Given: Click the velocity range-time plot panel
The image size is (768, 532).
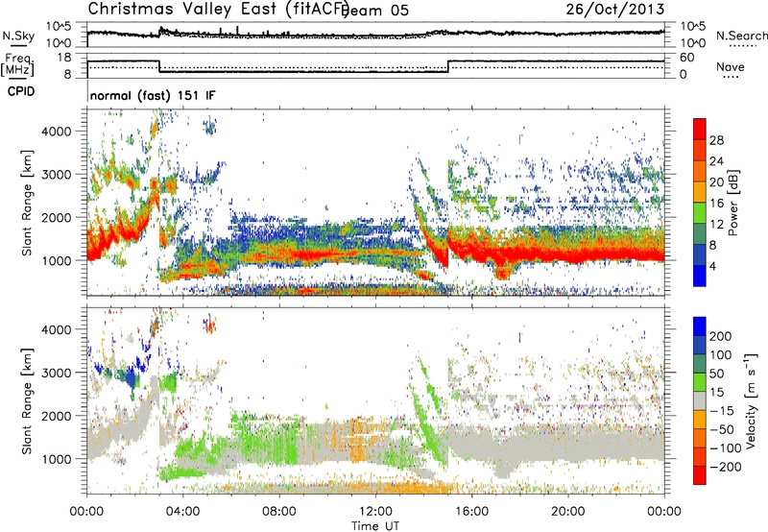Looking at the screenshot, I should [375, 400].
